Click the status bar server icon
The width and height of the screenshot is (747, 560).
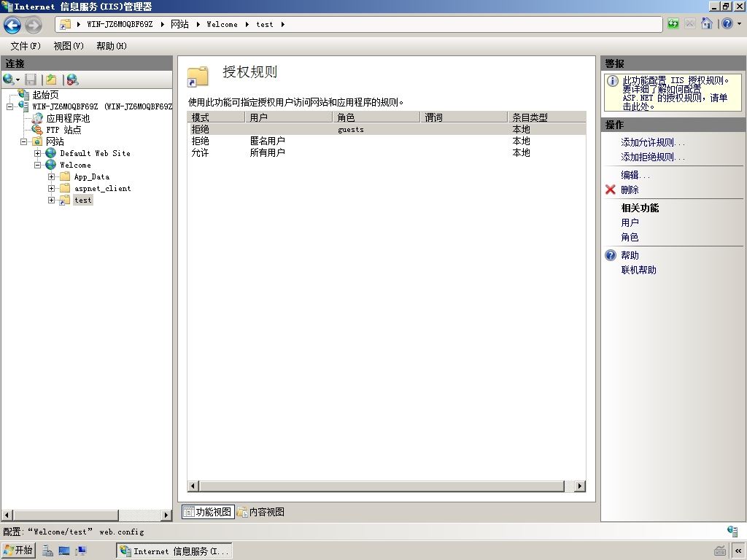[732, 531]
